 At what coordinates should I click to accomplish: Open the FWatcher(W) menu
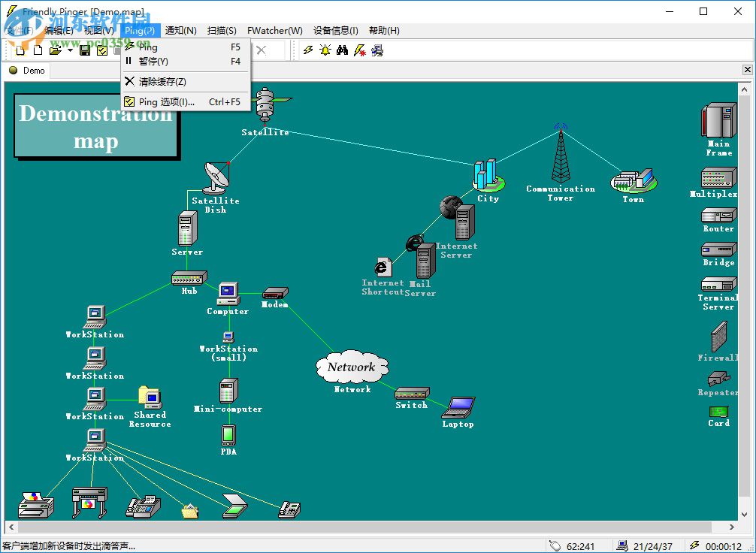click(x=275, y=30)
